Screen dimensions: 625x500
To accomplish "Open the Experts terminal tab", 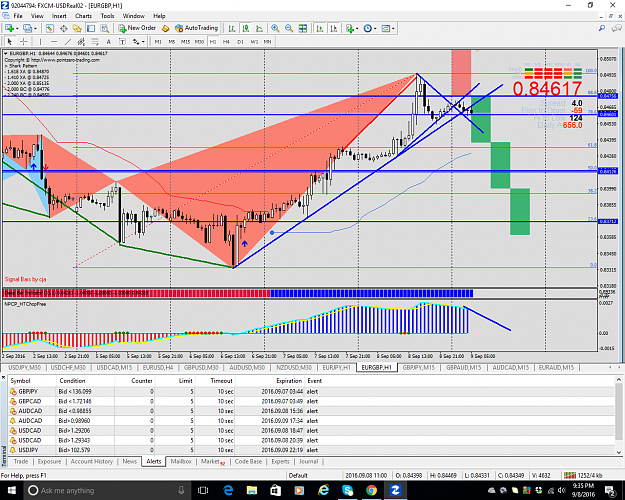I will click(x=280, y=461).
